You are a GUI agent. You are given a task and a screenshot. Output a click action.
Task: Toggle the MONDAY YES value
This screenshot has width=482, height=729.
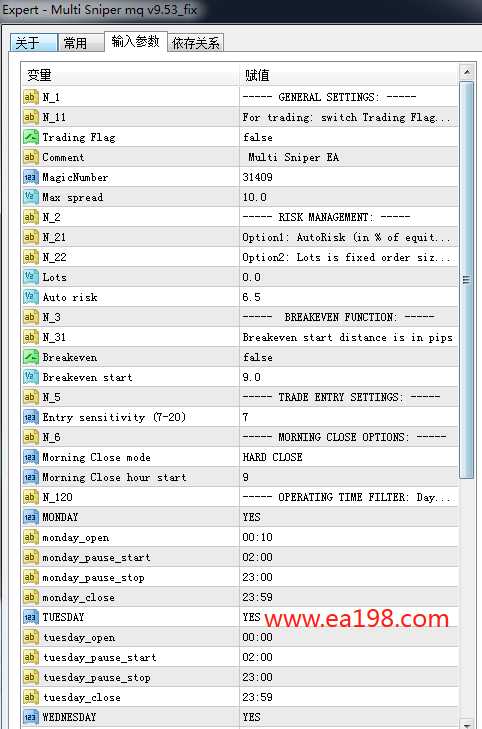click(x=349, y=517)
